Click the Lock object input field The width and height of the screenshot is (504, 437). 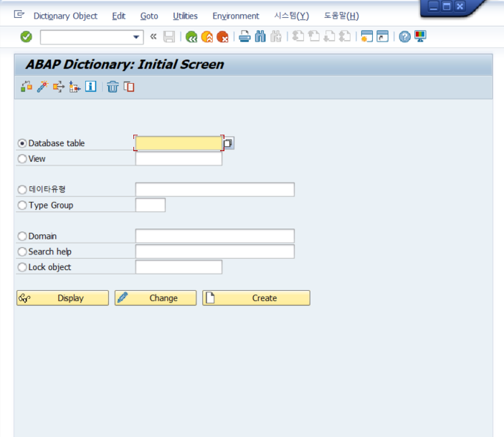point(179,267)
